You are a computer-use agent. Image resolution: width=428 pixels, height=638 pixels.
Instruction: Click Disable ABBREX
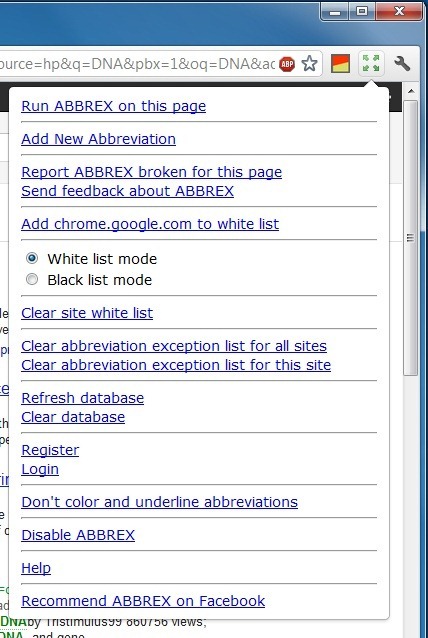[78, 535]
